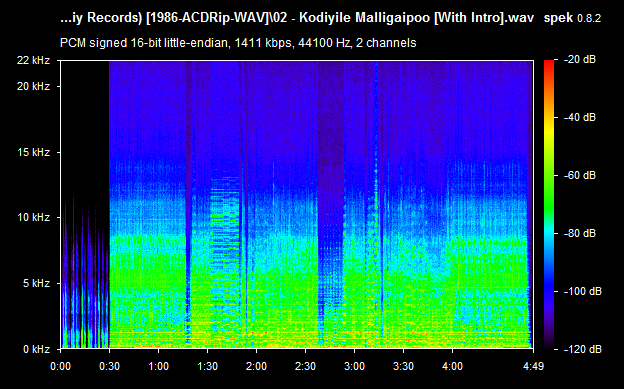
Task: Click the 22 kHz frequency label
Action: (33, 60)
